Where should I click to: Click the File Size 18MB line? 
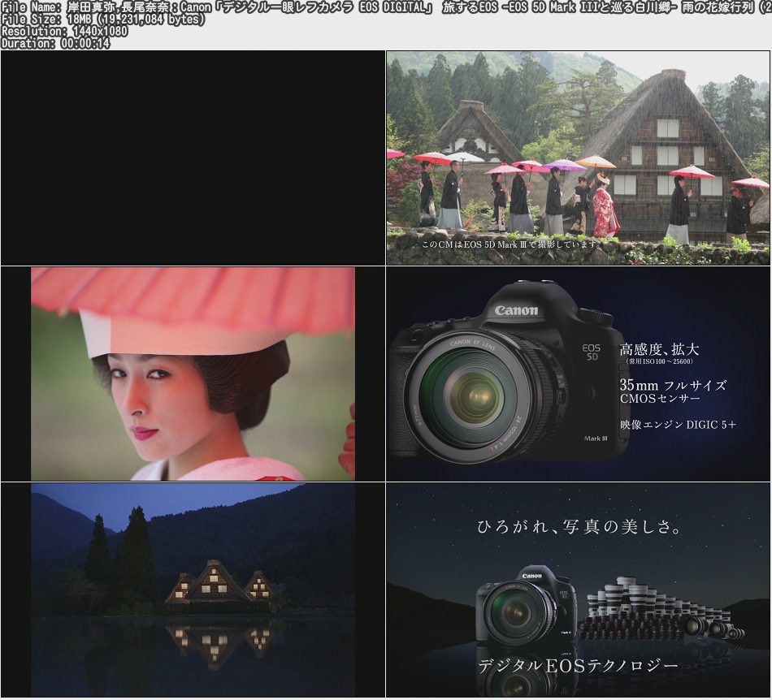[x=103, y=19]
